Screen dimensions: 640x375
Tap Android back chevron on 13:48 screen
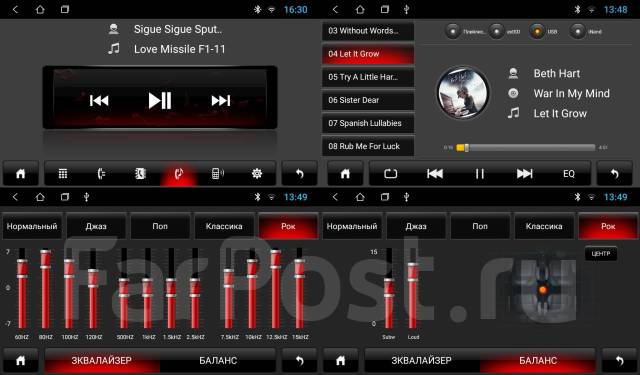point(335,9)
